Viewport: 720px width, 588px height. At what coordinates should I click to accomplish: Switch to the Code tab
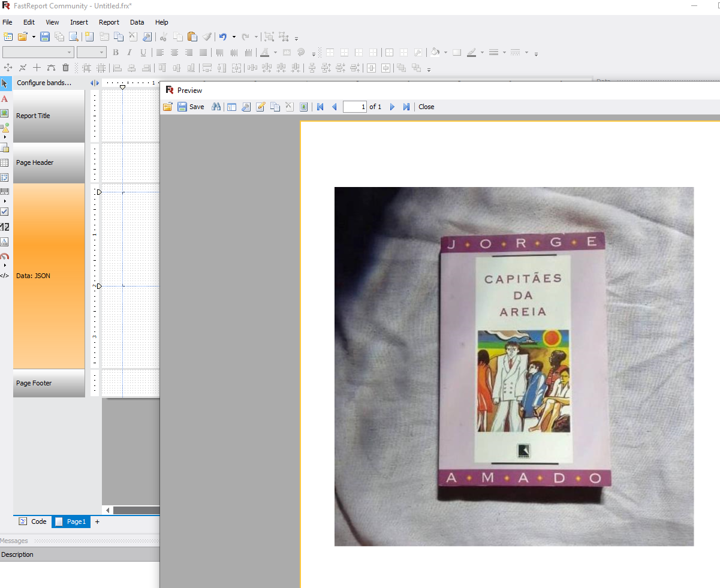point(32,521)
